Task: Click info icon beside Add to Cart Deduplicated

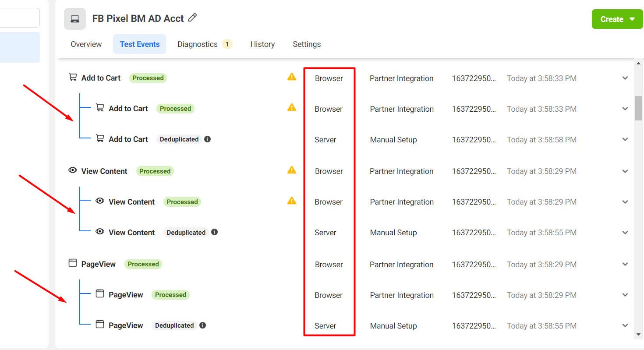Action: [208, 139]
